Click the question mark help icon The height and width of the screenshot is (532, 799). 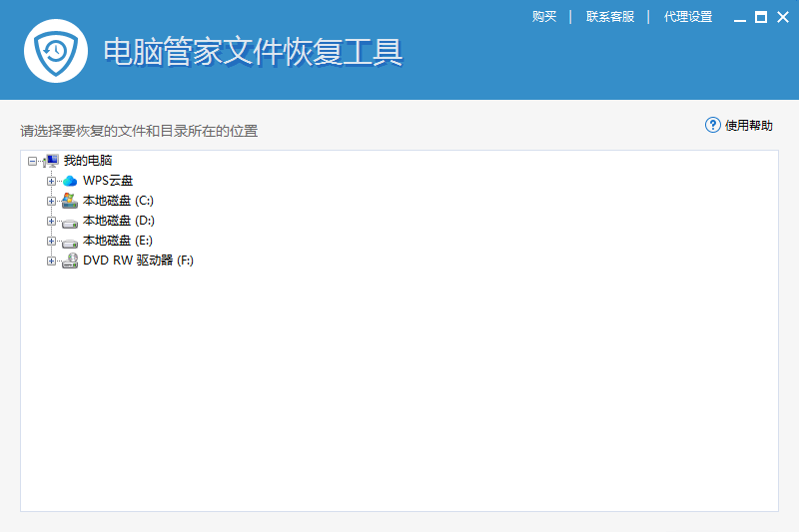click(712, 125)
